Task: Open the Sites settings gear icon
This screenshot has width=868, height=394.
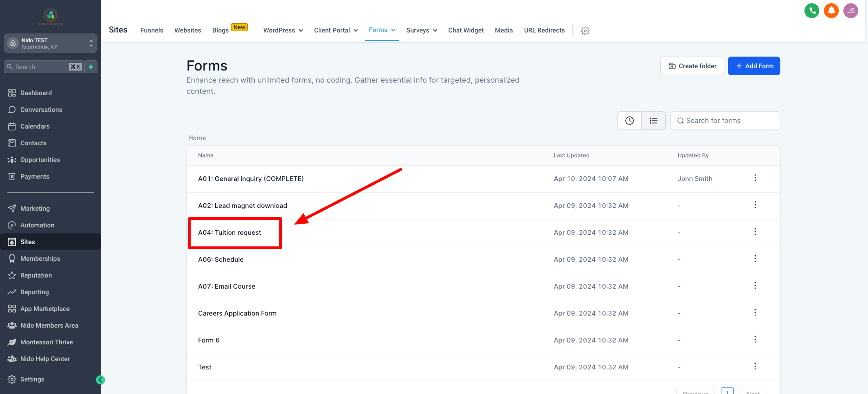Action: pyautogui.click(x=585, y=31)
